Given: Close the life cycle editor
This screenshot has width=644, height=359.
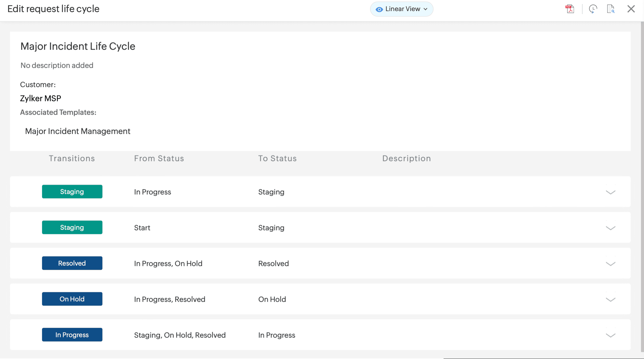Looking at the screenshot, I should [631, 9].
